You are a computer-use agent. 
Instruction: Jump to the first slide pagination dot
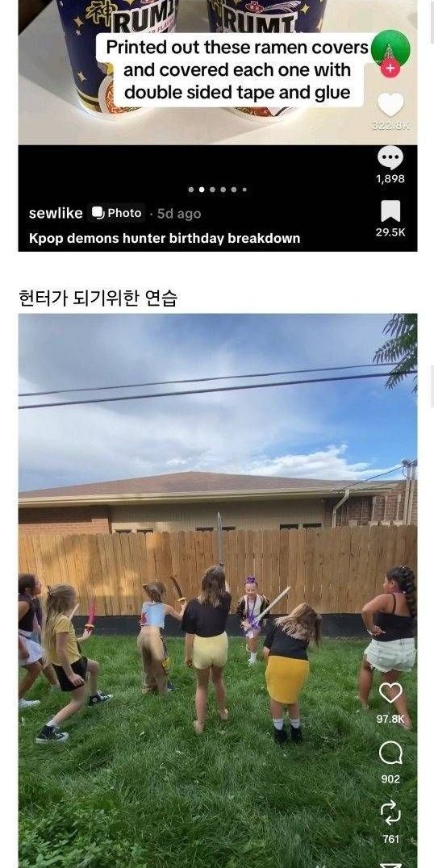pyautogui.click(x=191, y=190)
